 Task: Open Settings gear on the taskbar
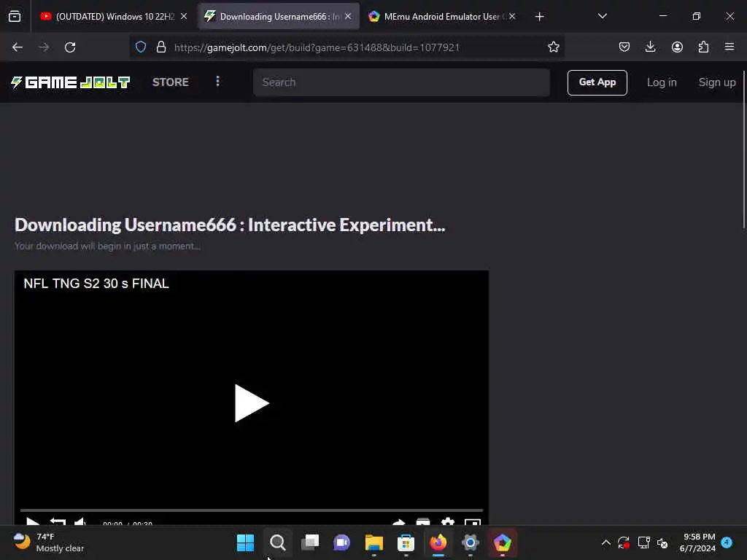tap(471, 542)
